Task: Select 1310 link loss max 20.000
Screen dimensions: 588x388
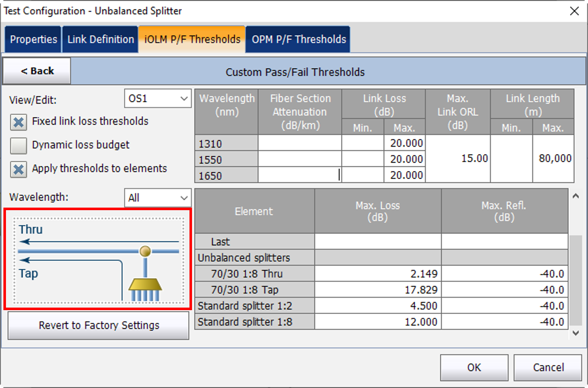Action: click(x=404, y=143)
